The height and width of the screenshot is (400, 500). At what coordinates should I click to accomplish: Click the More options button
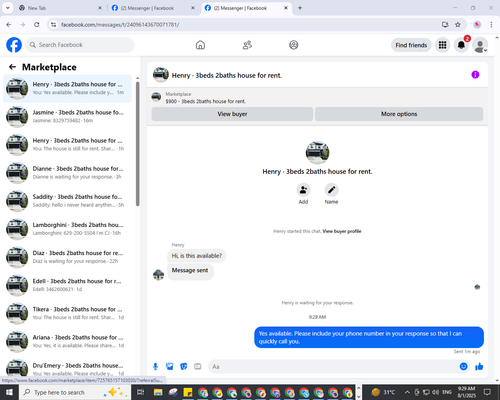399,114
